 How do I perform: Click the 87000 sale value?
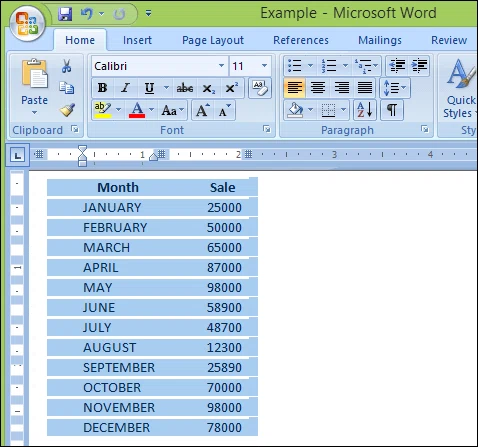pos(224,267)
